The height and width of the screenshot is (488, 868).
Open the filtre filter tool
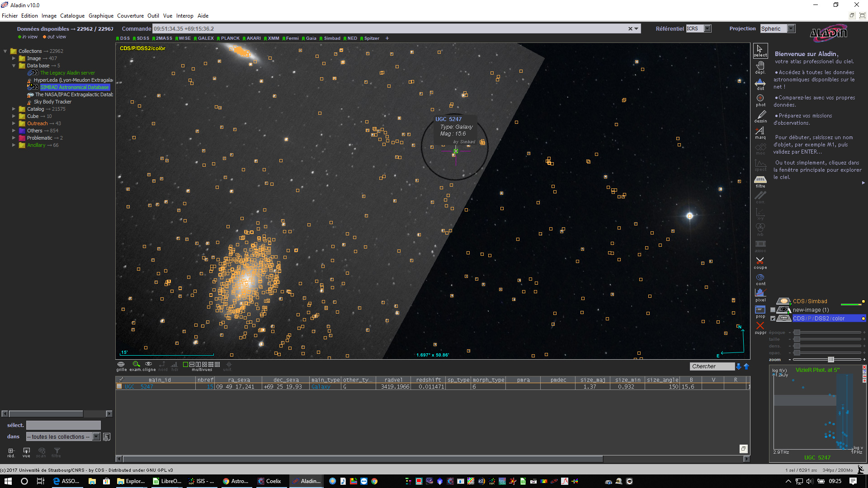tap(760, 182)
